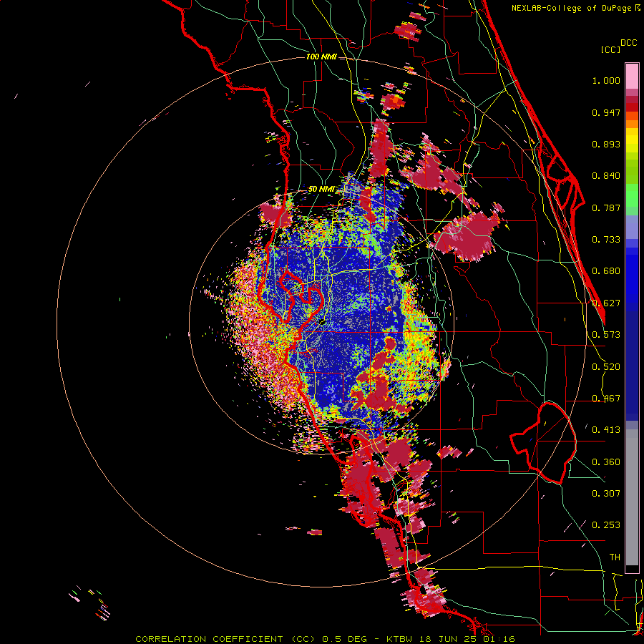This screenshot has height=644, width=644.
Task: Click the 100 NMI range ring label
Action: (x=321, y=57)
